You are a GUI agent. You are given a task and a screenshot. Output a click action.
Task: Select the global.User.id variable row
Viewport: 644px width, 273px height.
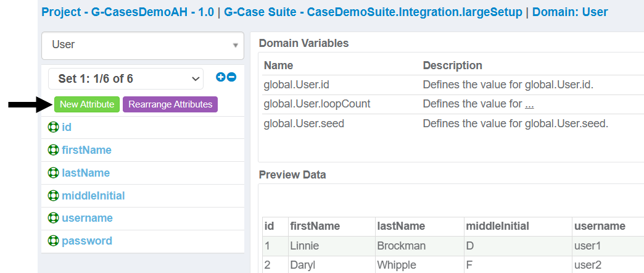[450, 85]
